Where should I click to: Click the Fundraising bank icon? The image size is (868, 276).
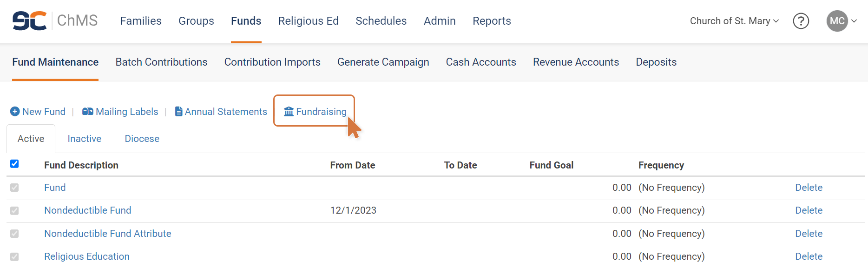pyautogui.click(x=289, y=111)
